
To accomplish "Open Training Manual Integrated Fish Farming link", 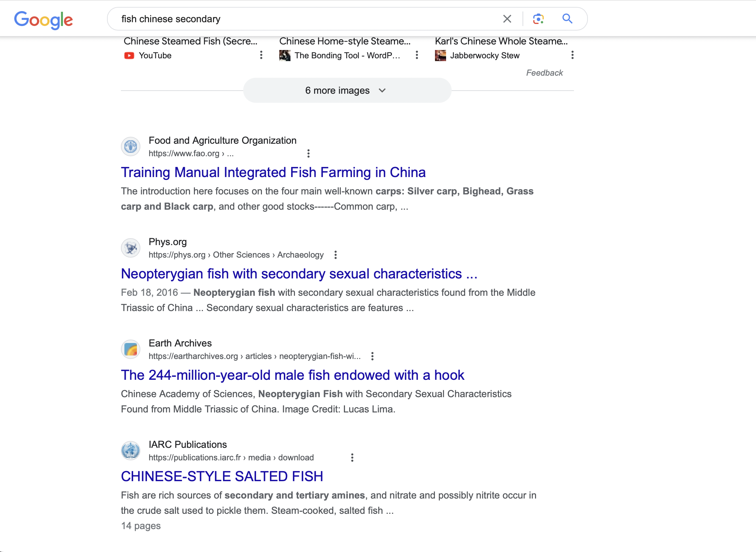I will [273, 173].
